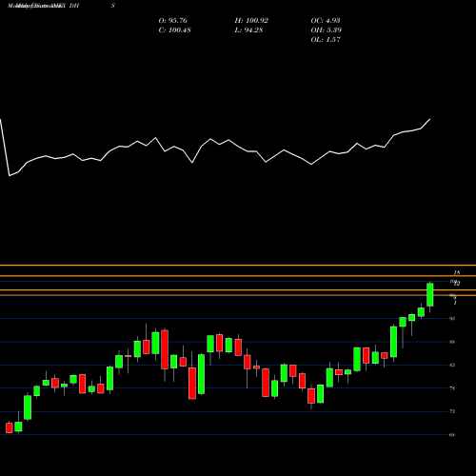Click the 92 price axis label
Image resolution: width=476 pixels, height=476 pixels.
pos(452,318)
